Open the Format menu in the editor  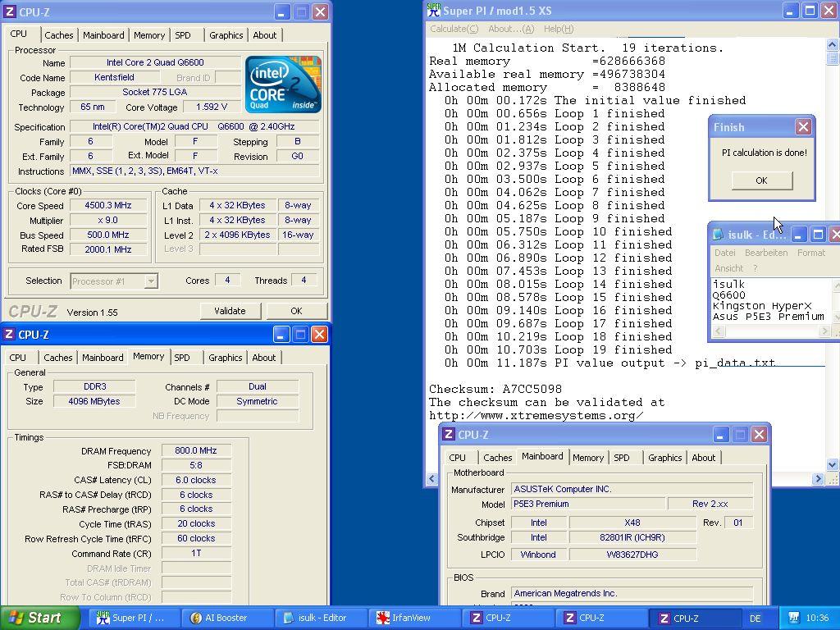coord(811,253)
